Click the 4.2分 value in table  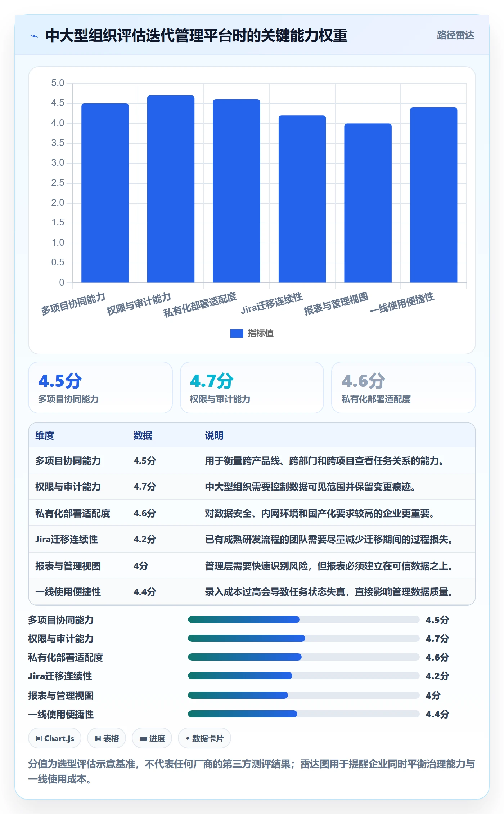click(x=145, y=539)
